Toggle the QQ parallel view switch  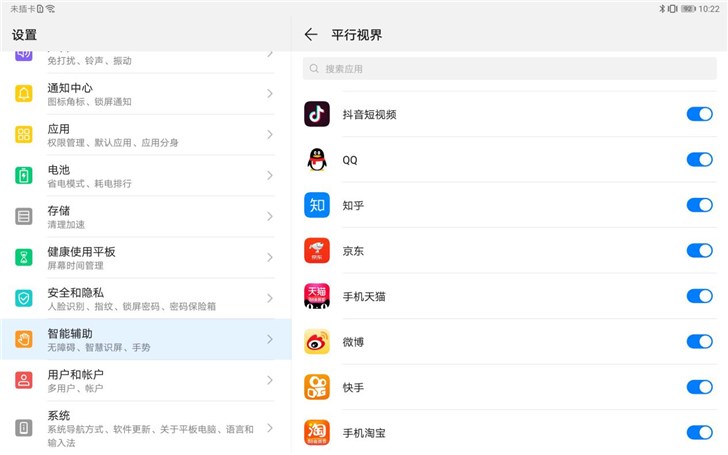(699, 159)
